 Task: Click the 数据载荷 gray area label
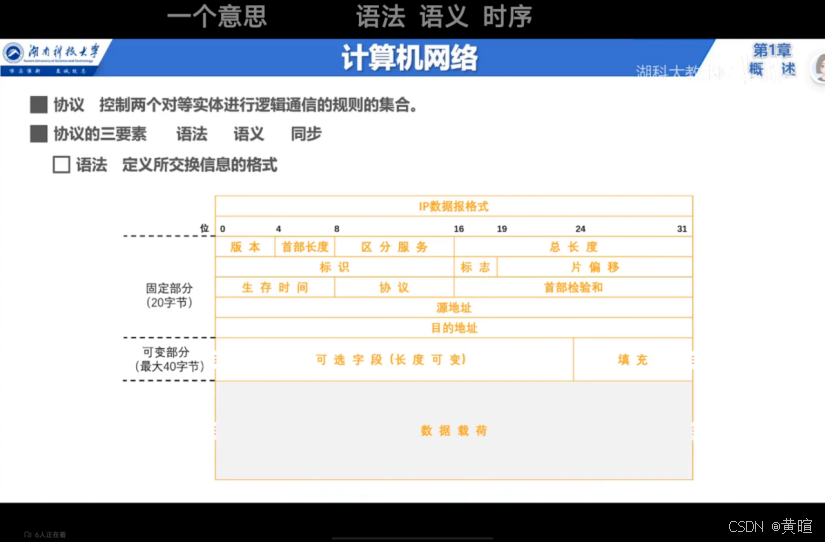coord(454,430)
